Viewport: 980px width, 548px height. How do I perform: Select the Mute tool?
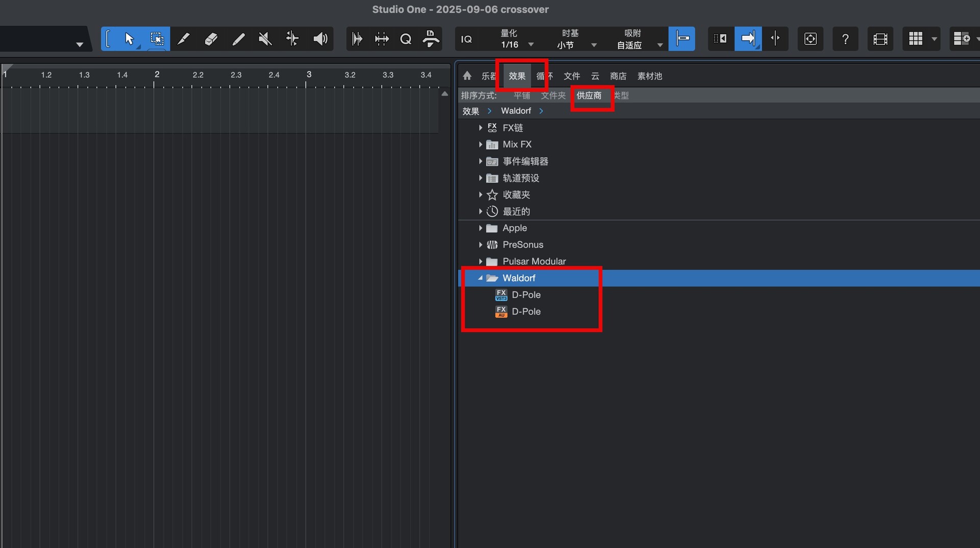click(x=265, y=39)
